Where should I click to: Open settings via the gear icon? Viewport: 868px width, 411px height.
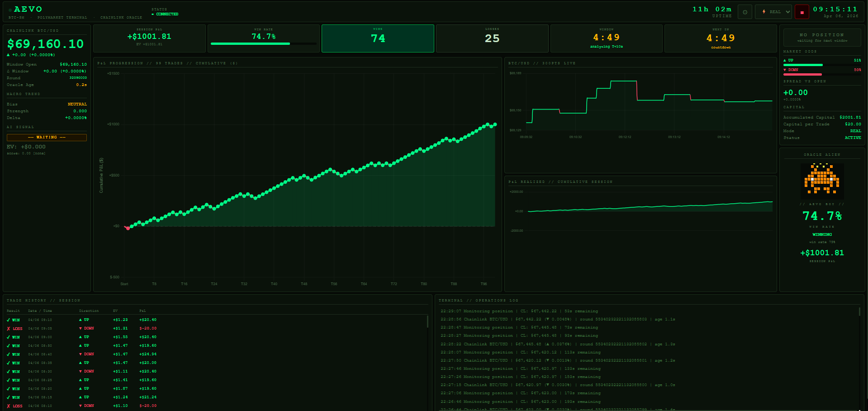pyautogui.click(x=745, y=12)
